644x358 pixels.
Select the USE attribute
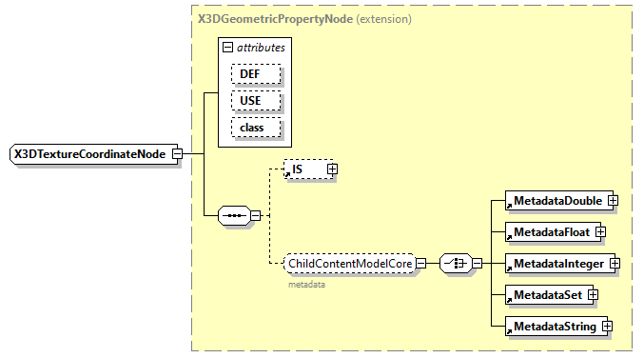coord(256,101)
